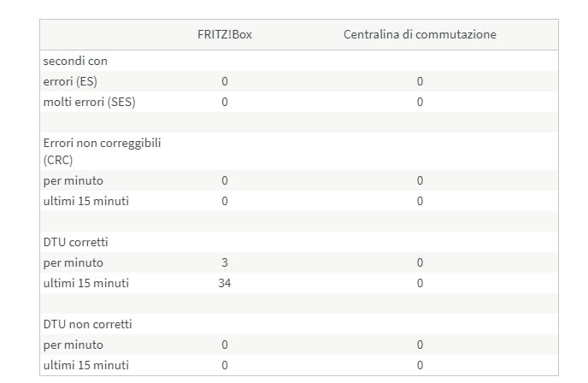Click the Centralina di commutazione column header

(x=420, y=34)
